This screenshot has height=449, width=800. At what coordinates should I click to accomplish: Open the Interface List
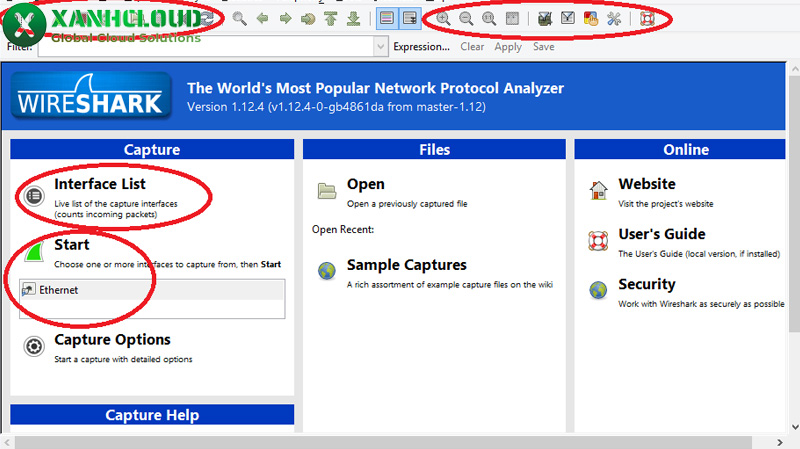(x=99, y=184)
